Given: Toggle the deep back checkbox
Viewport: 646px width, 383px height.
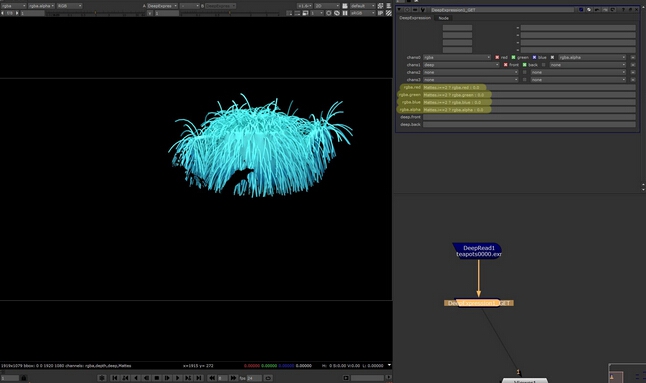Looking at the screenshot, I should point(524,65).
